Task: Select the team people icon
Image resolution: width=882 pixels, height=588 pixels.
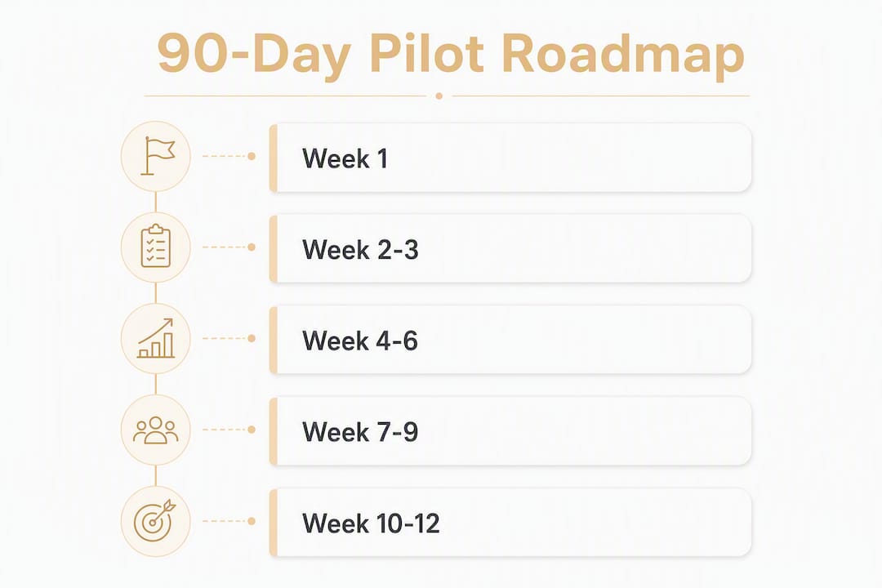Action: pos(156,430)
